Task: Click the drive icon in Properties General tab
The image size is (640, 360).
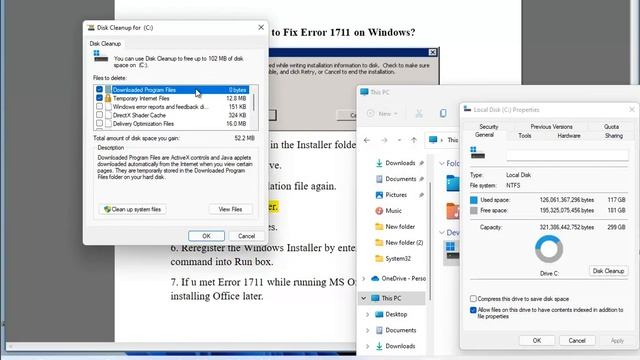Action: click(x=477, y=153)
